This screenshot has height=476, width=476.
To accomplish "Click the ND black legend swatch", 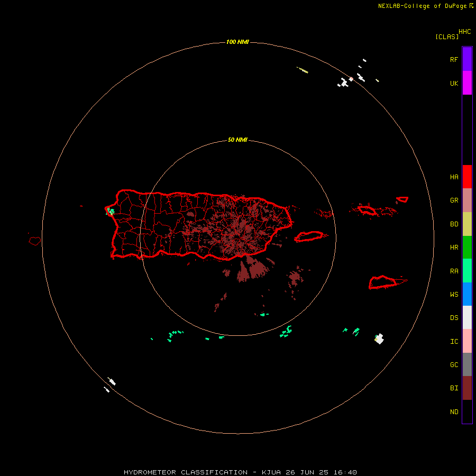I will [x=467, y=411].
